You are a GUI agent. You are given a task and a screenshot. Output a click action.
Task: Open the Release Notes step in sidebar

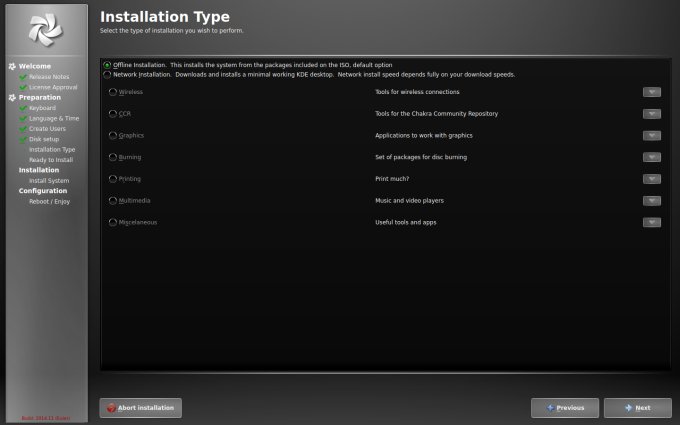click(49, 77)
